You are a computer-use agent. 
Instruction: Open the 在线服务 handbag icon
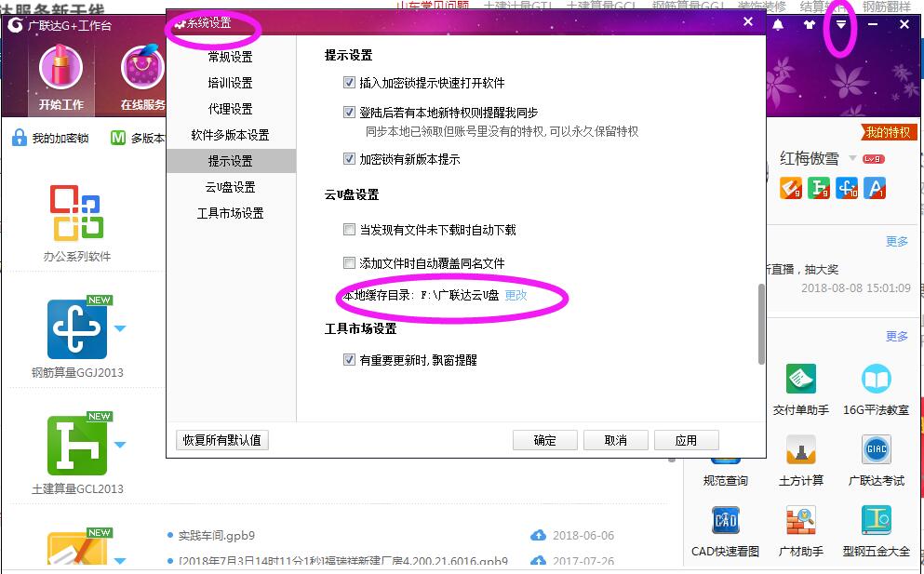(x=142, y=69)
